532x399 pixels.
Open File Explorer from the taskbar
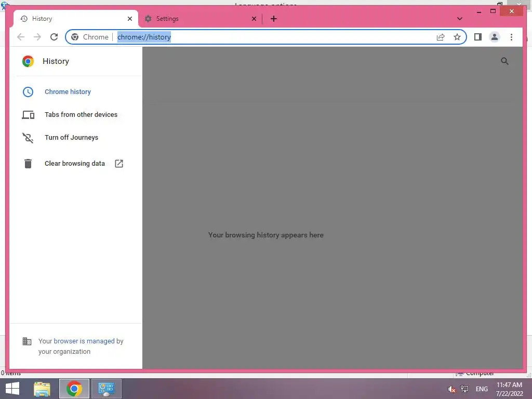pos(42,389)
